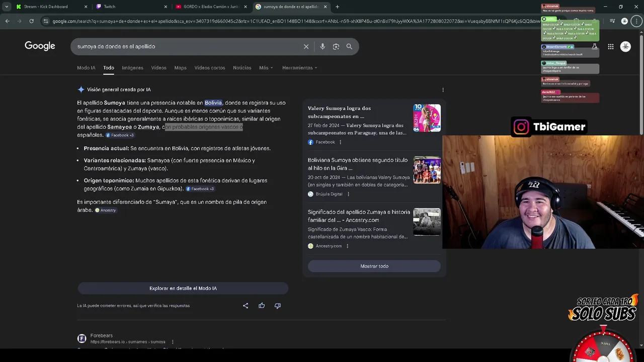Image resolution: width=644 pixels, height=362 pixels.
Task: Open the Facebook +3 source chip after 'españoles'
Action: pyautogui.click(x=120, y=135)
